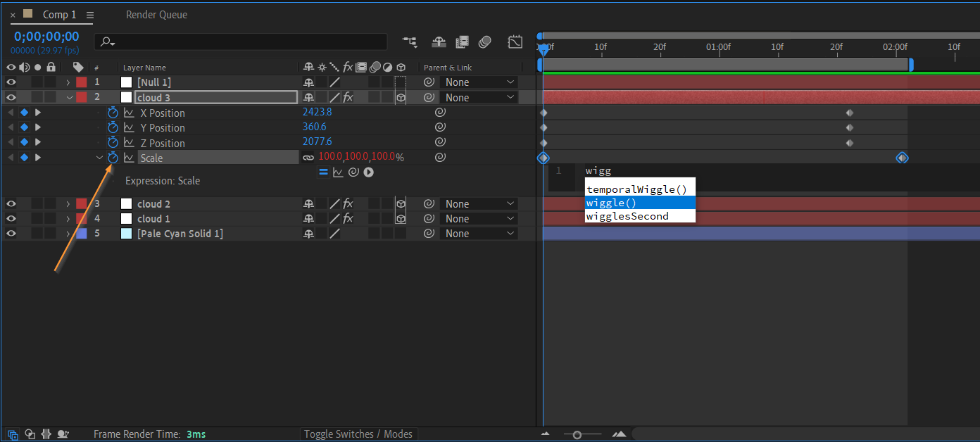This screenshot has height=442, width=980.
Task: Click the Scale property stopwatch icon
Action: (x=113, y=158)
